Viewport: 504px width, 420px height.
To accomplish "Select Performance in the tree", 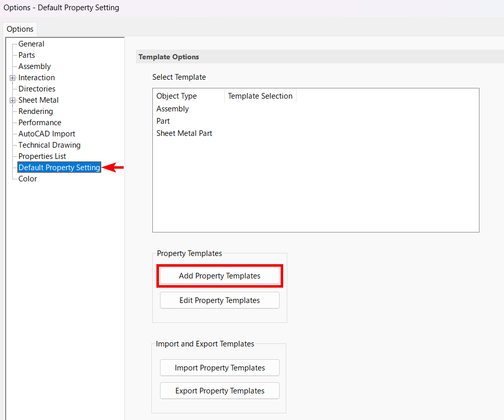I will click(39, 123).
